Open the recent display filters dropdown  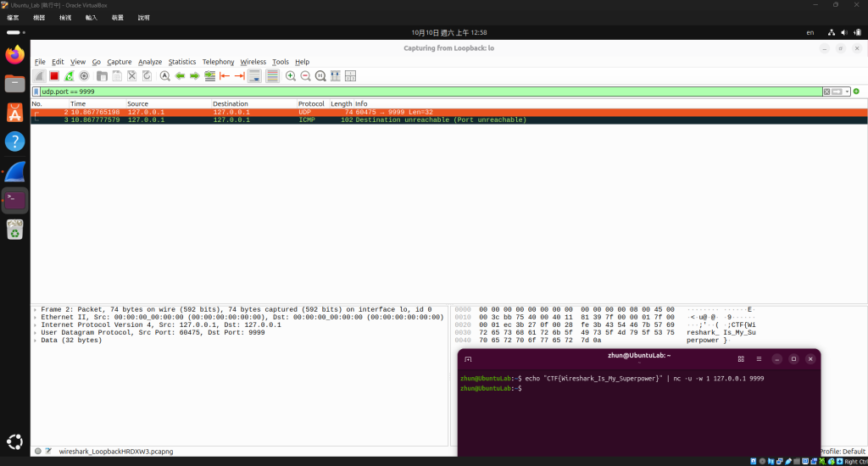[847, 92]
